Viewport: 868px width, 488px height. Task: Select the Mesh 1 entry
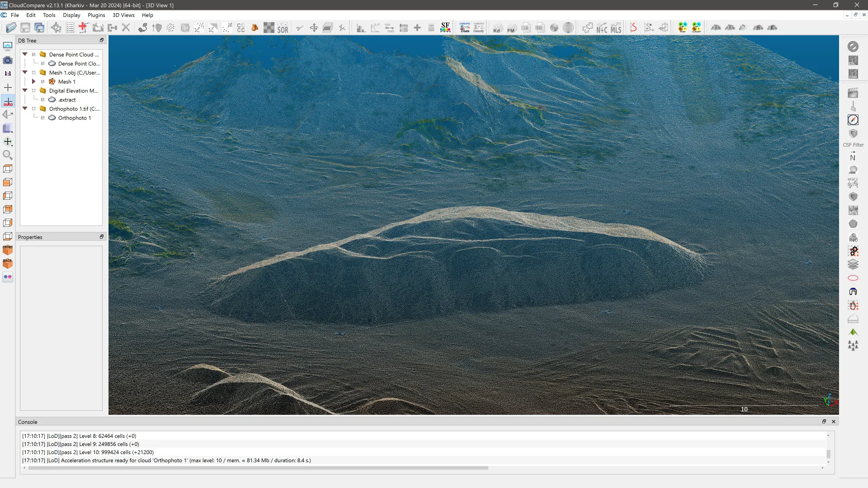(x=67, y=82)
